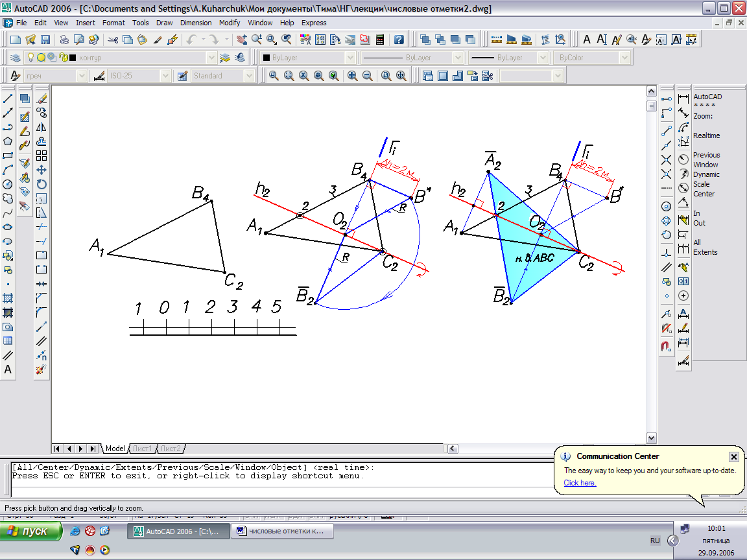This screenshot has width=747, height=560.
Task: Click the Single Line Text icon
Action: pos(602,40)
